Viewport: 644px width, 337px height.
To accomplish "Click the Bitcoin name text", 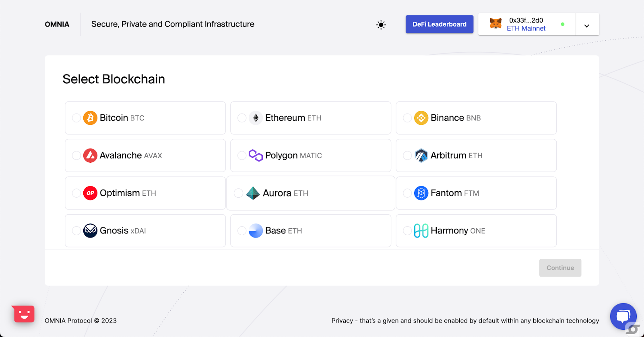I will pyautogui.click(x=114, y=118).
